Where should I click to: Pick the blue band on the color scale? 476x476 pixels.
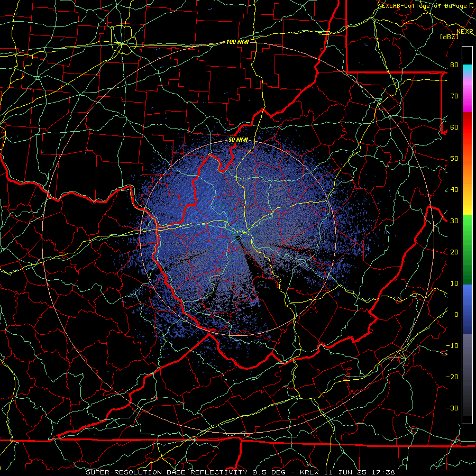coord(467,309)
